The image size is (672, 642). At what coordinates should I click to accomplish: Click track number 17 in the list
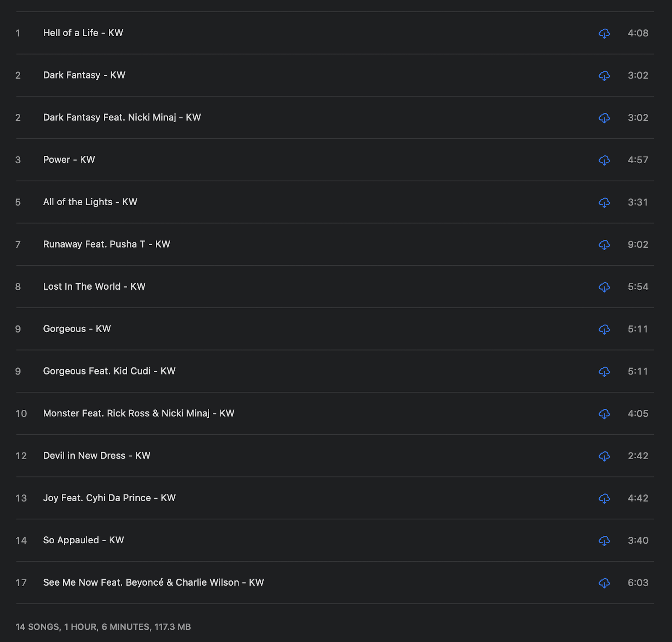[x=21, y=583]
